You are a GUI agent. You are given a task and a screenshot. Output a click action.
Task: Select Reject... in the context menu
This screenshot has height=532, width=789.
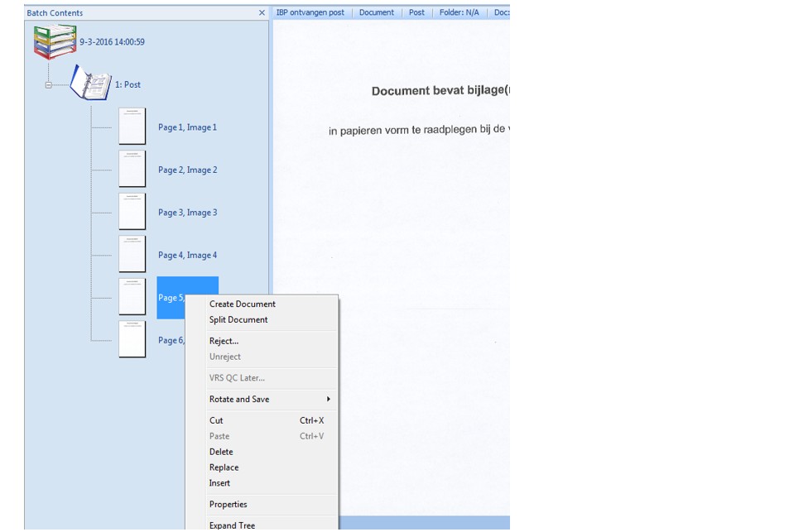point(224,341)
